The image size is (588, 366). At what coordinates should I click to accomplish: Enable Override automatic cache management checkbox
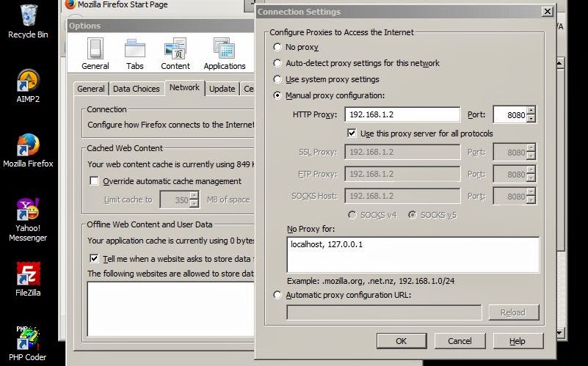(x=94, y=181)
